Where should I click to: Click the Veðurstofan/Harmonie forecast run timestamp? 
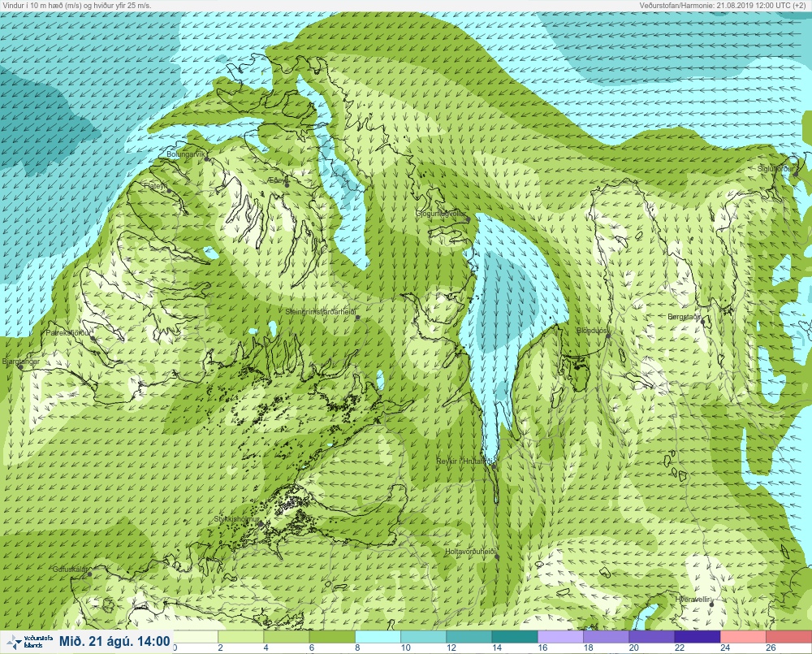coord(724,5)
